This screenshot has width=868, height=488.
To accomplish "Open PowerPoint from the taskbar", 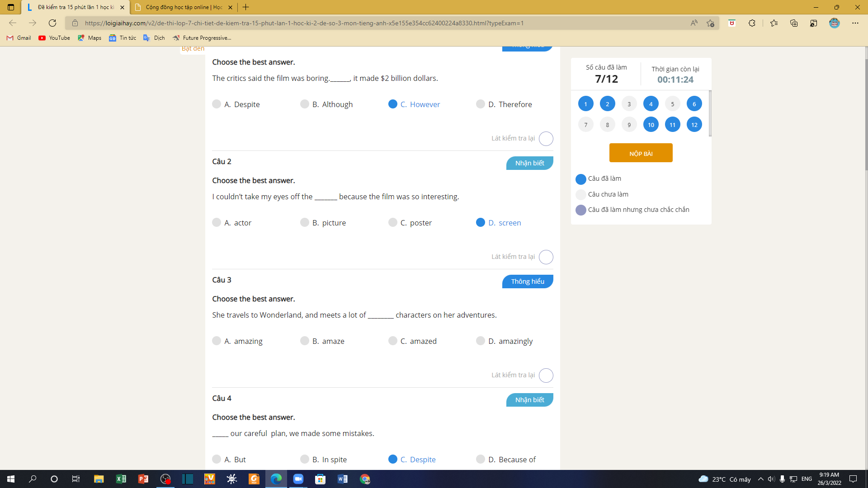I will pyautogui.click(x=143, y=479).
